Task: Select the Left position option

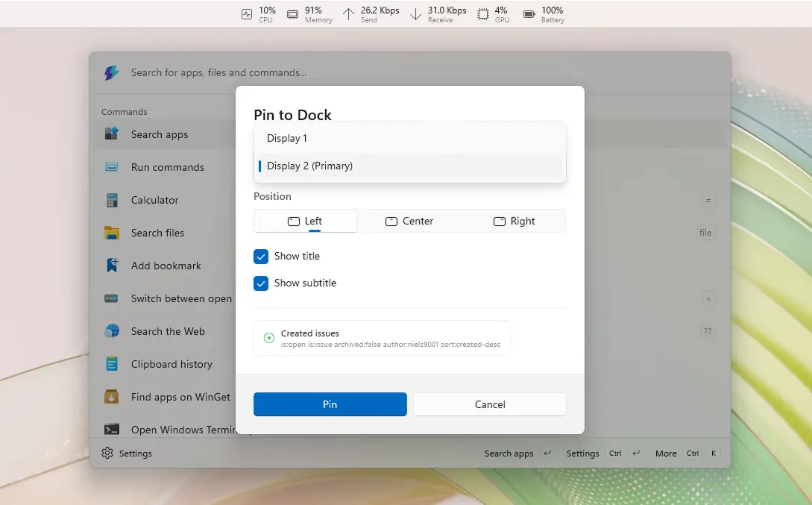Action: pos(305,221)
